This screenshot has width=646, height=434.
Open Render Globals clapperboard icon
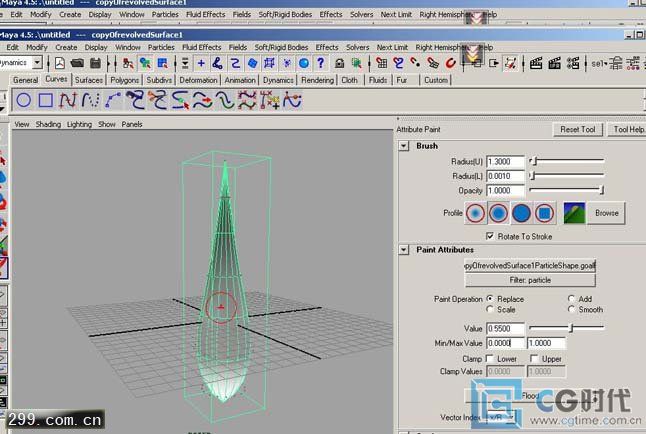point(573,63)
